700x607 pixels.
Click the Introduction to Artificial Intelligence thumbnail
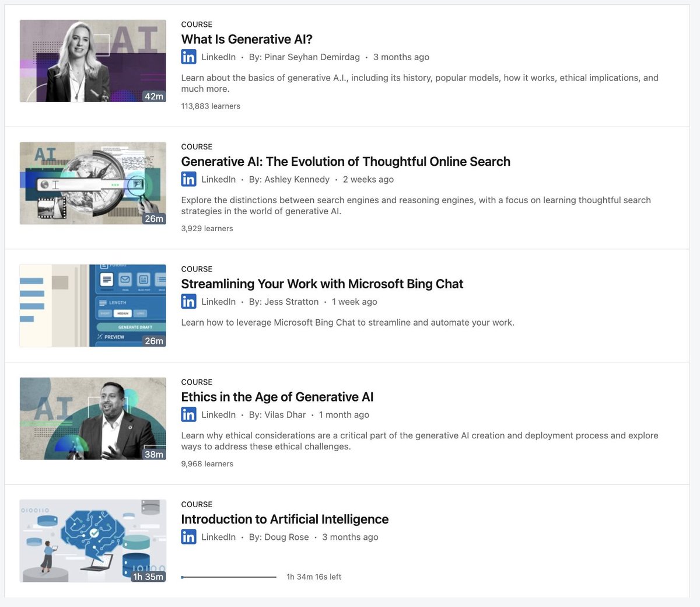(x=93, y=541)
